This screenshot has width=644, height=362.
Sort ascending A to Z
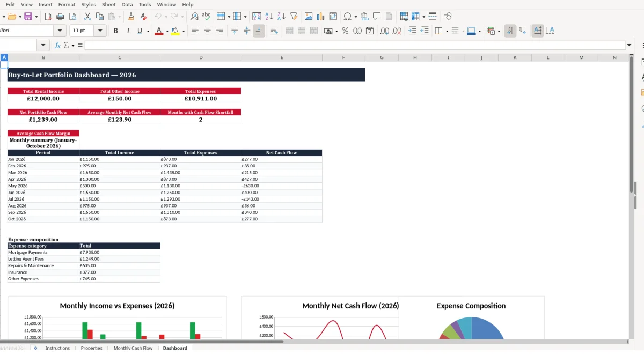coord(269,17)
